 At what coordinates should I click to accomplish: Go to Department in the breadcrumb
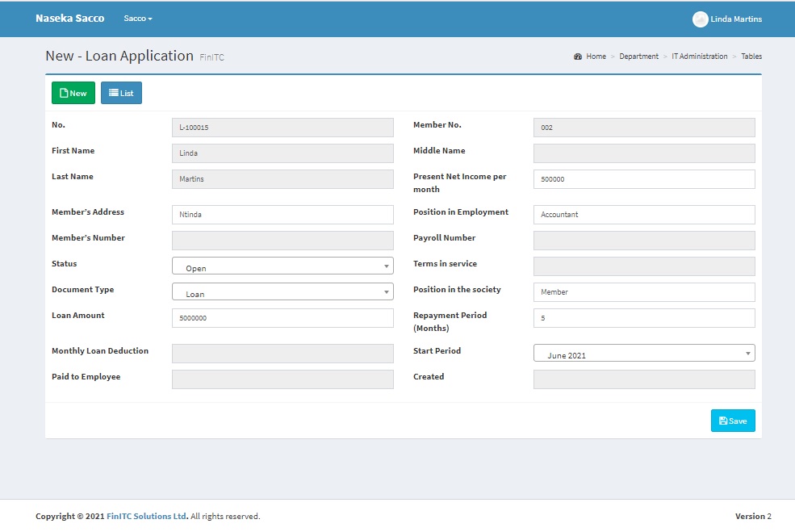click(638, 57)
